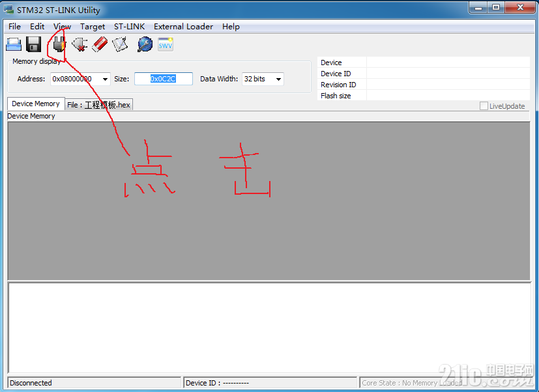The width and height of the screenshot is (539, 392).
Task: Click the Disconnect from target icon
Action: click(80, 45)
